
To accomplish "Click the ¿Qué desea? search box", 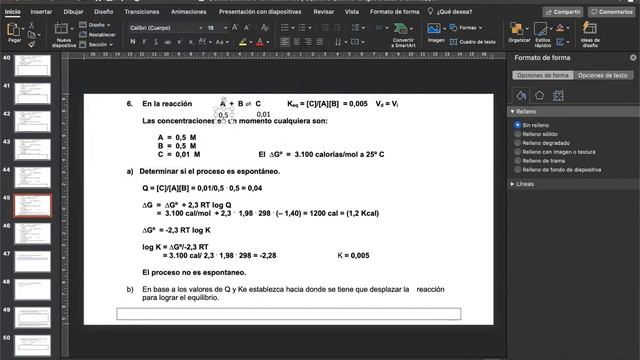I will coord(450,12).
